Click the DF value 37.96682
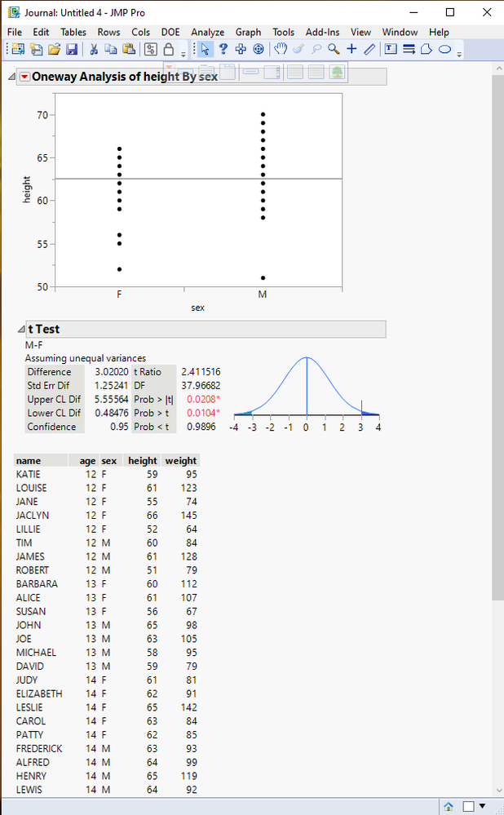504x815 pixels. click(x=201, y=386)
